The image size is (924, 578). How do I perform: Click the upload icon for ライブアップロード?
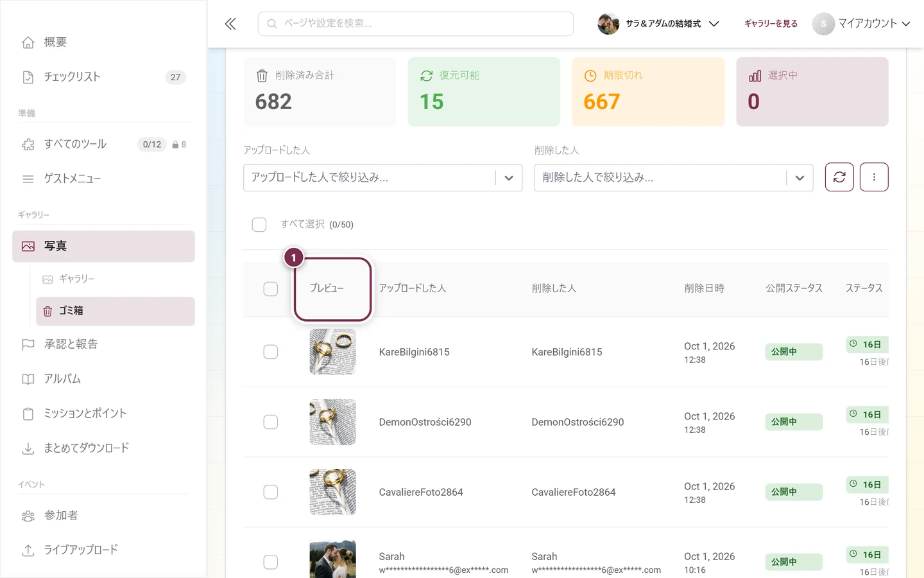pos(28,551)
